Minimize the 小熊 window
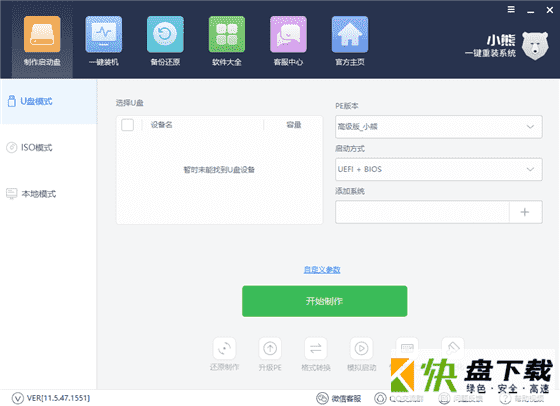 [531, 11]
